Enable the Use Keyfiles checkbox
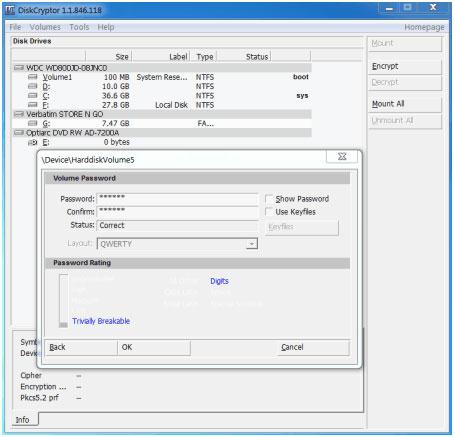 (x=269, y=212)
